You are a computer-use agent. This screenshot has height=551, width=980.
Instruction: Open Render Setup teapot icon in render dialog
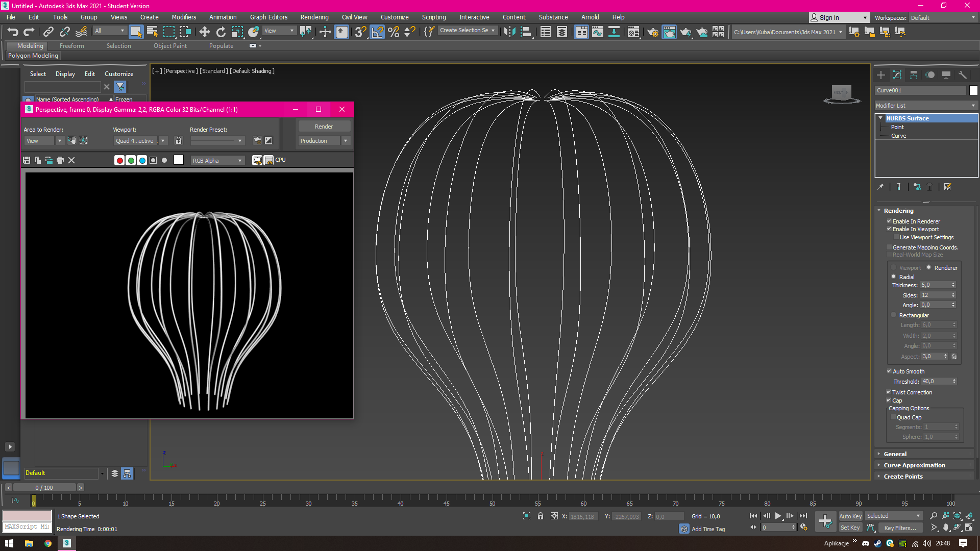tap(257, 140)
